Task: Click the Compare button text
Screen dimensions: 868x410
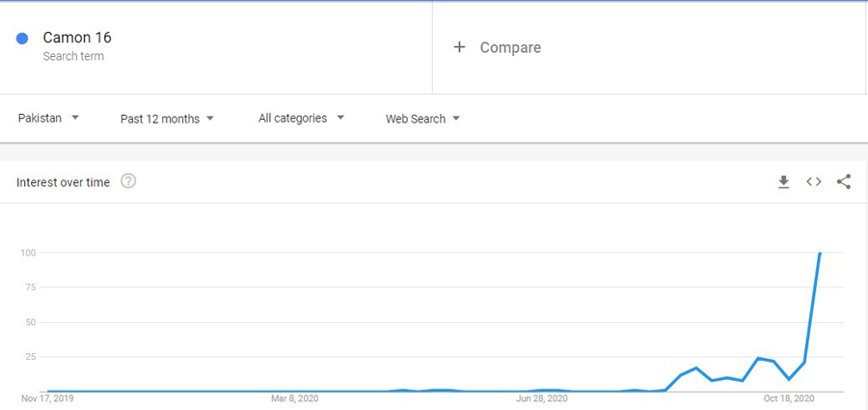Action: pyautogui.click(x=510, y=47)
